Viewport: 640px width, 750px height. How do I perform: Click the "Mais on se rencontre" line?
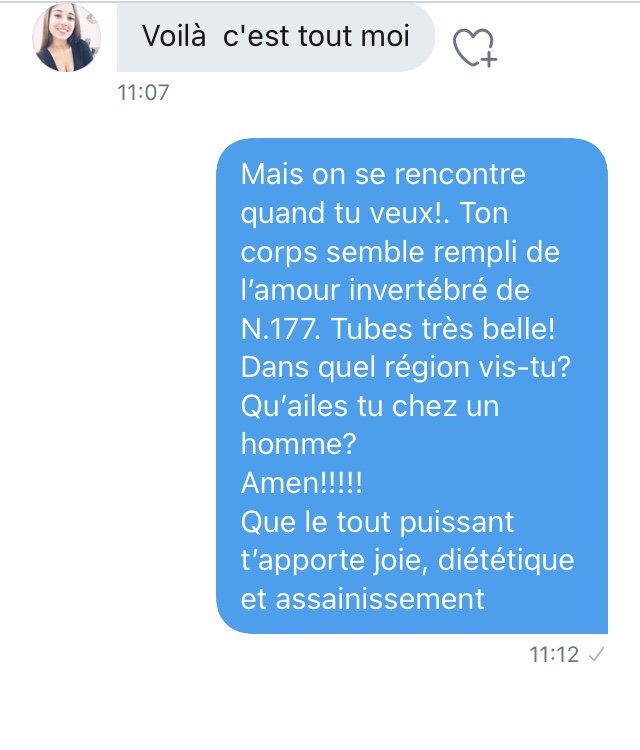click(x=383, y=176)
